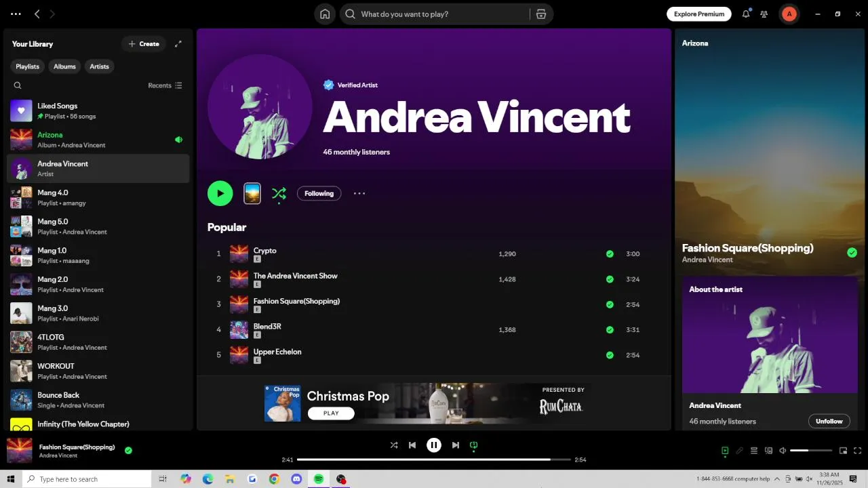Screen dimensions: 868x488
Task: Select The Andrea Vincent Show track
Action: tap(296, 276)
